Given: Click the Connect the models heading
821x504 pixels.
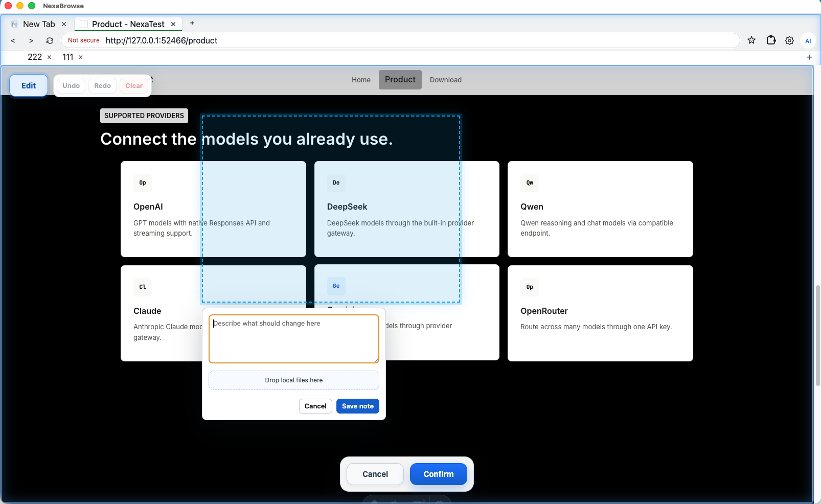Looking at the screenshot, I should click(x=246, y=139).
